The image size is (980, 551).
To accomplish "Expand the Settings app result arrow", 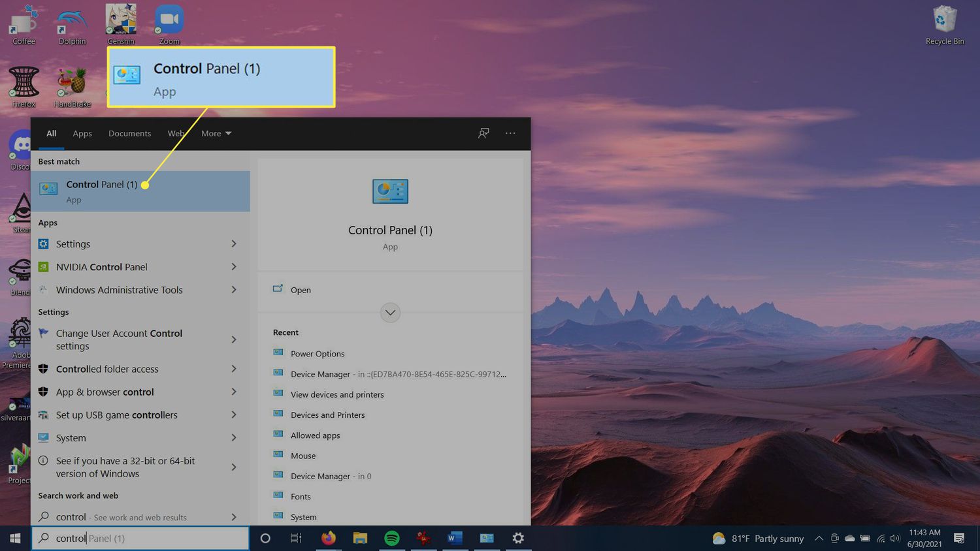I will pos(234,244).
